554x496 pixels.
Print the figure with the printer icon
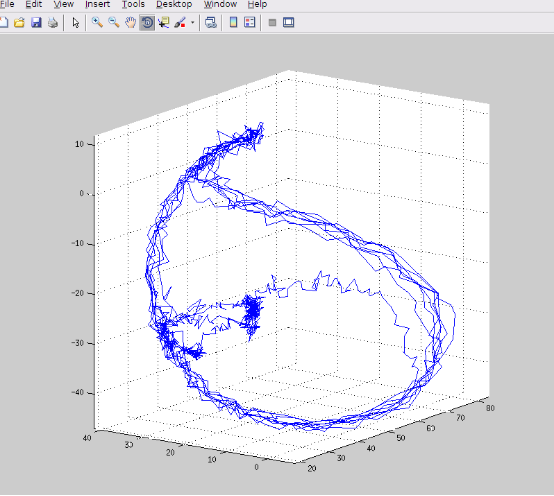pos(53,23)
